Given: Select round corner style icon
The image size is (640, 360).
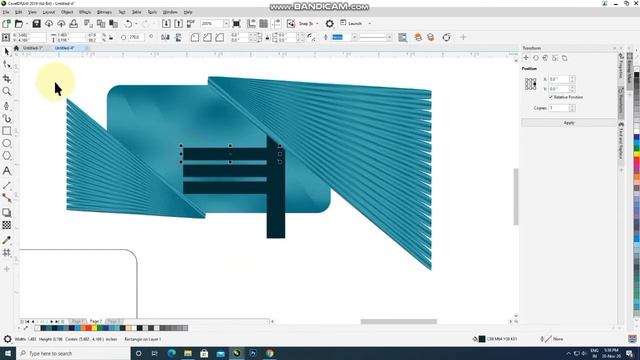Looking at the screenshot, I should tap(195, 38).
